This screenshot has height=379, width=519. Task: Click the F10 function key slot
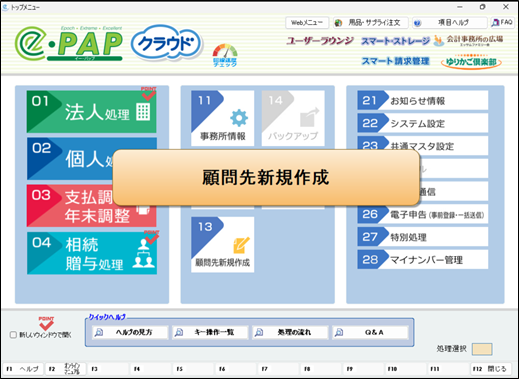405,369
